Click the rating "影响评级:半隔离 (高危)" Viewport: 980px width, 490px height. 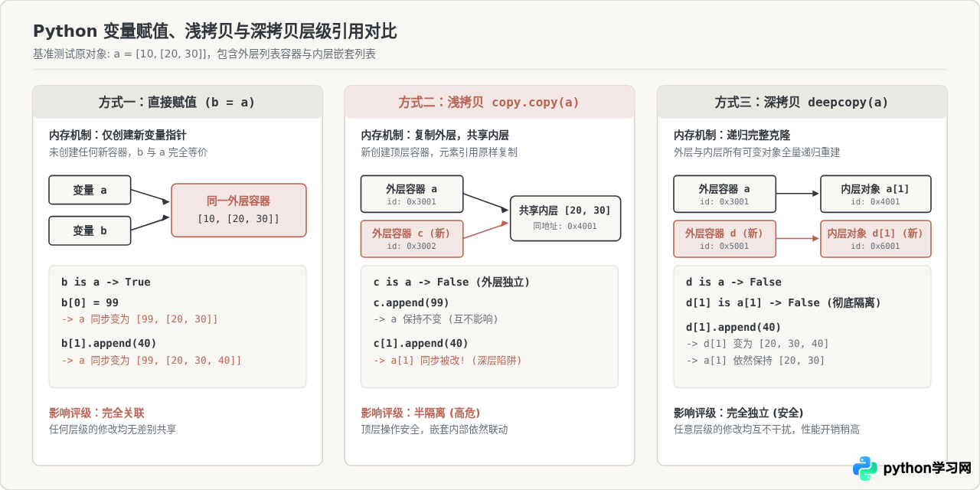(421, 413)
